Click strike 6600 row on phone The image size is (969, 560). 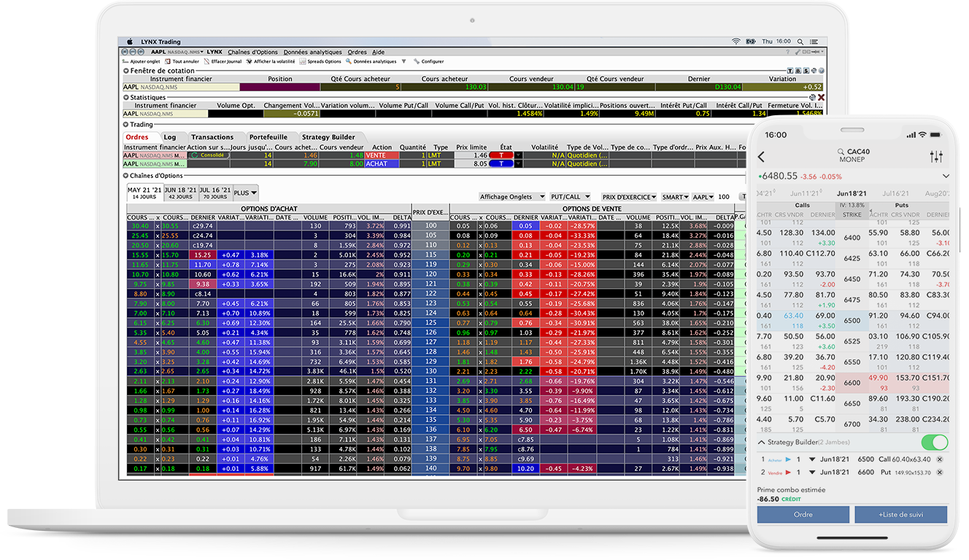[852, 383]
